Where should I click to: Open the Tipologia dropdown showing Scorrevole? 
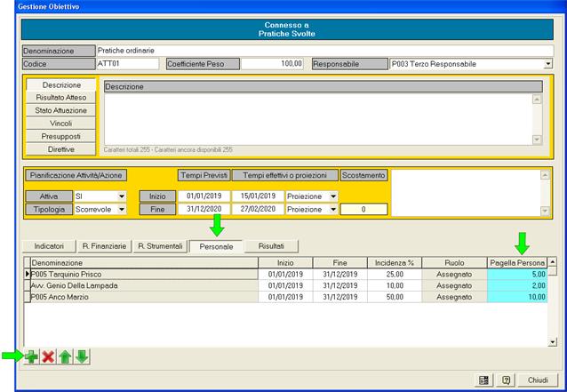coord(121,209)
